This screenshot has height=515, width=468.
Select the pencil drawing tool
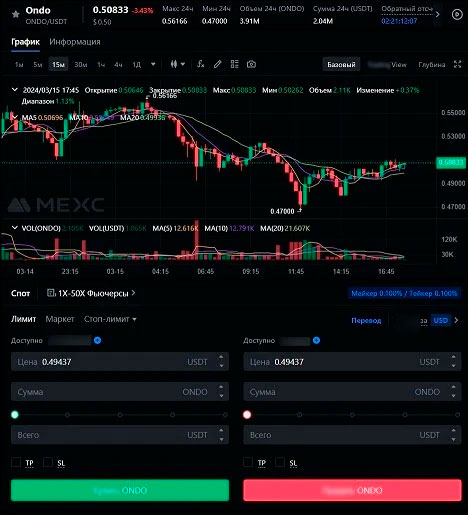pos(217,64)
